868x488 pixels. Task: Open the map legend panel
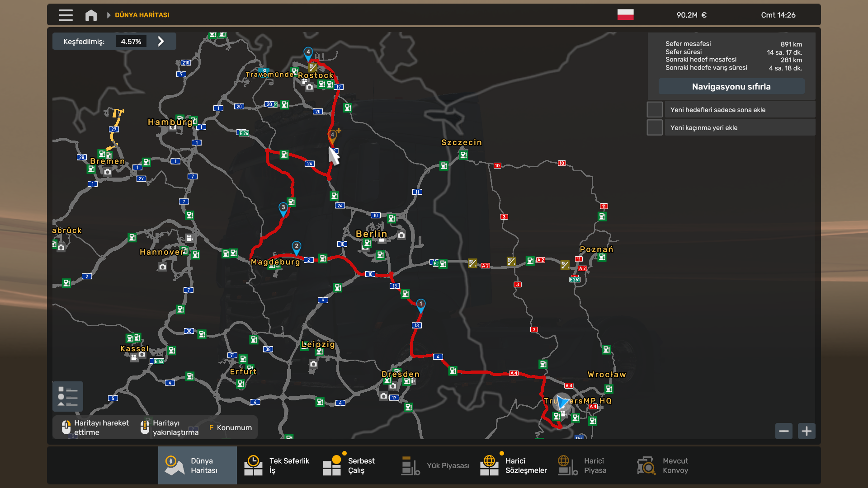68,397
